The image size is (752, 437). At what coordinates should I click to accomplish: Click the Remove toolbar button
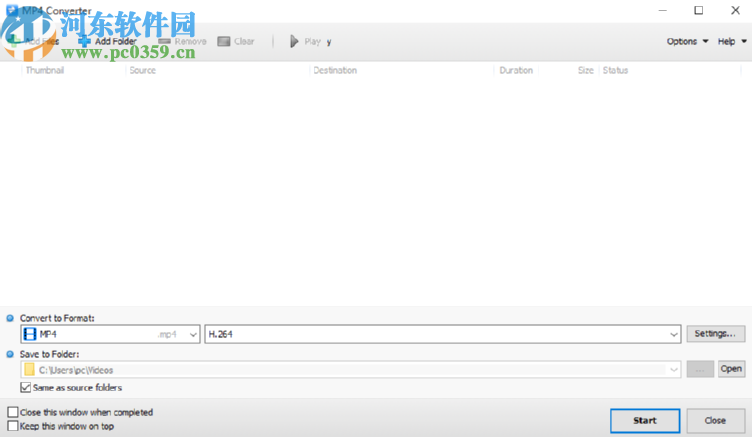tap(182, 41)
